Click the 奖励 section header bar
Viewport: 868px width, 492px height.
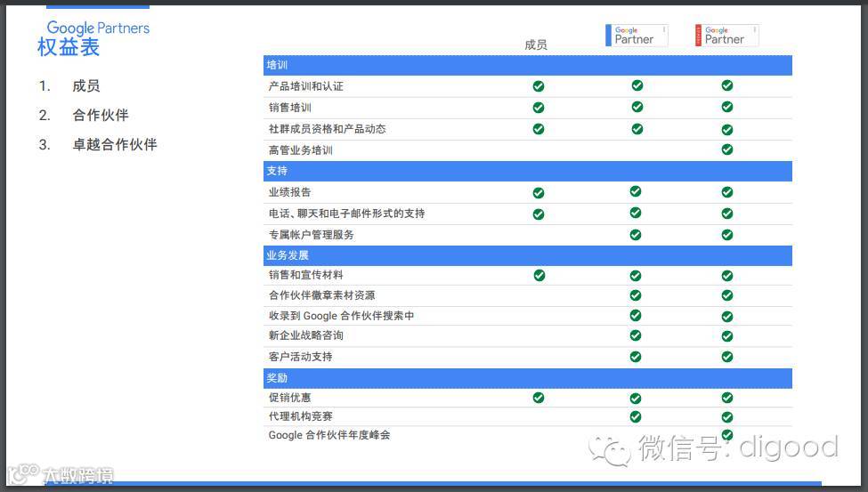point(528,378)
